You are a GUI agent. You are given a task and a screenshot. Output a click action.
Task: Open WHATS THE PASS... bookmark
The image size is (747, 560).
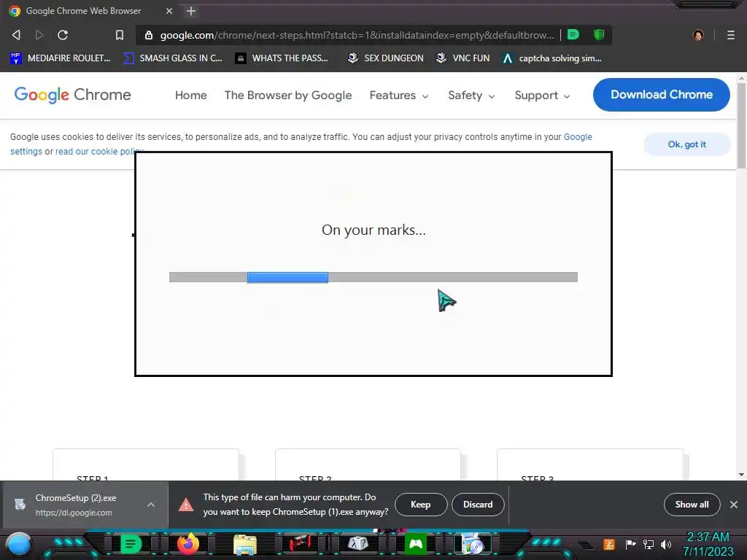click(282, 58)
